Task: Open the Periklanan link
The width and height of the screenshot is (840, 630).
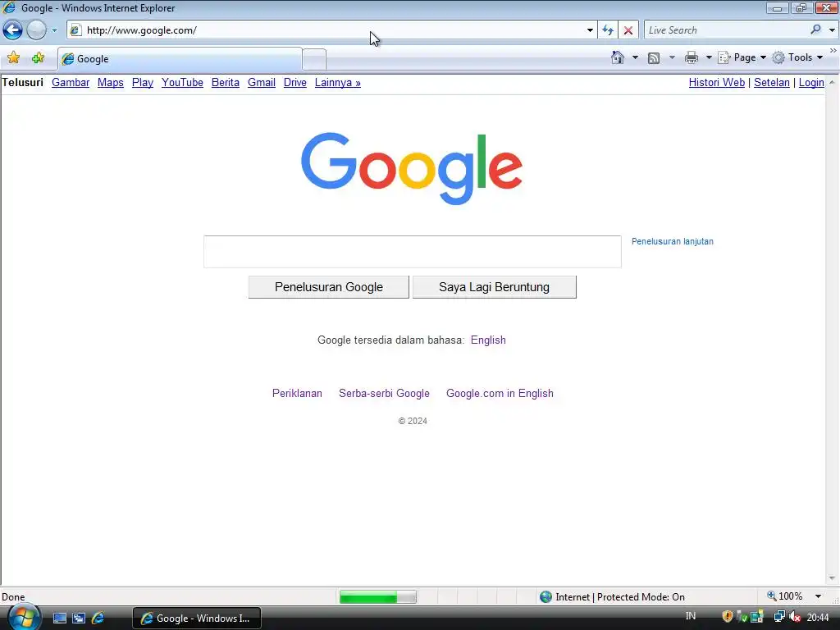Action: 297,393
